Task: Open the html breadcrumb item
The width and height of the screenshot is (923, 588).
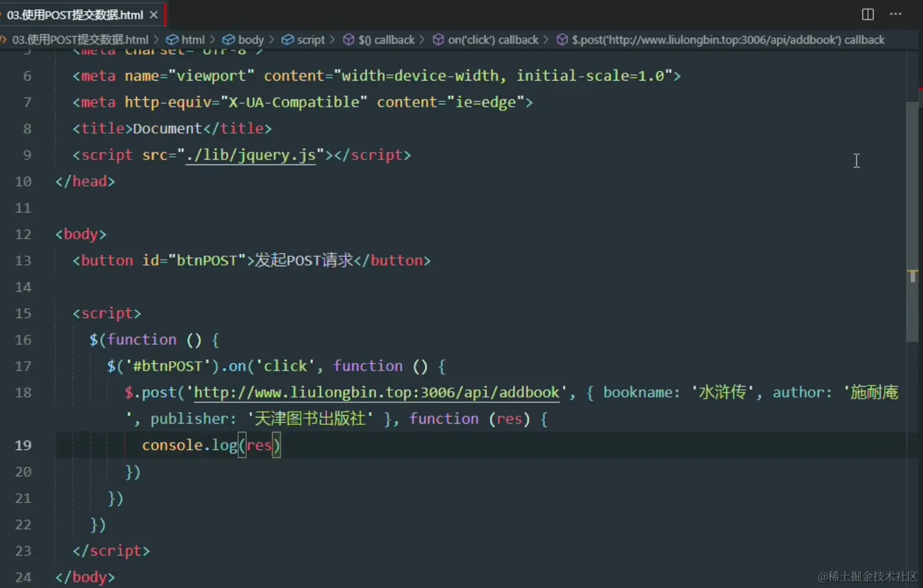Action: 193,39
